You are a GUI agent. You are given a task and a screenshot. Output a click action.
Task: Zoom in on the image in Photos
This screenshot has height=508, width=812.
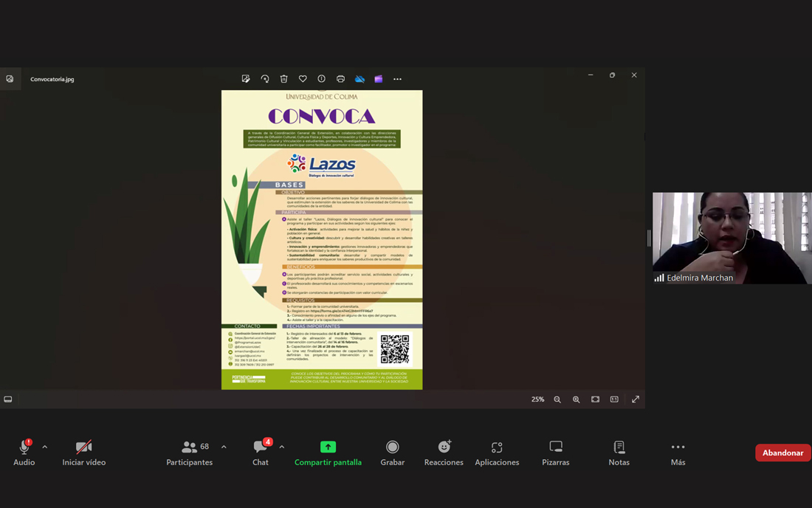click(x=576, y=399)
